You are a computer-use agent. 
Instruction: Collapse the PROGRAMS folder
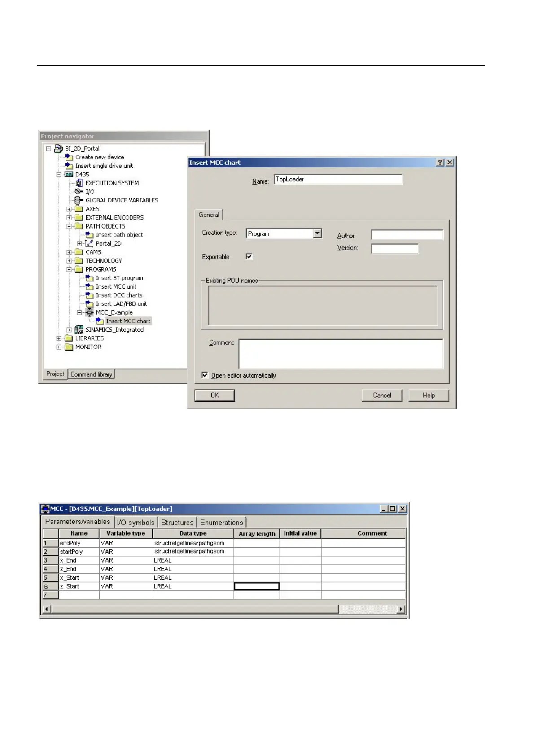tap(69, 269)
